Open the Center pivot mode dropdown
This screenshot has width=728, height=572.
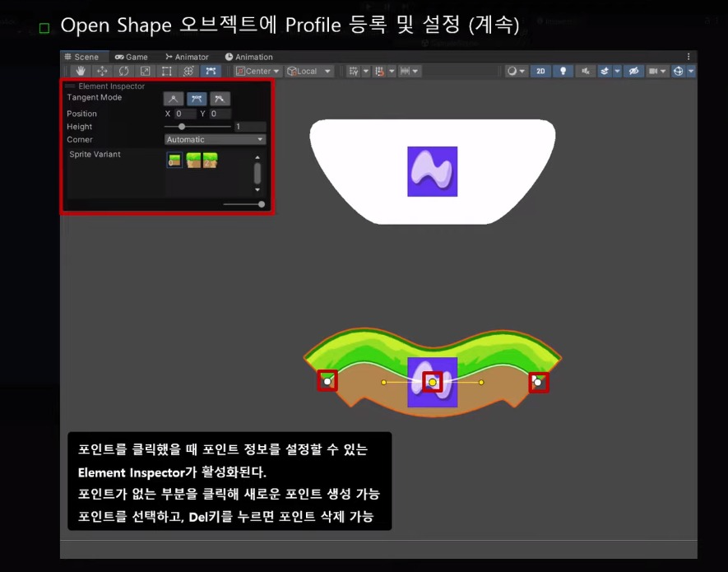coord(257,71)
